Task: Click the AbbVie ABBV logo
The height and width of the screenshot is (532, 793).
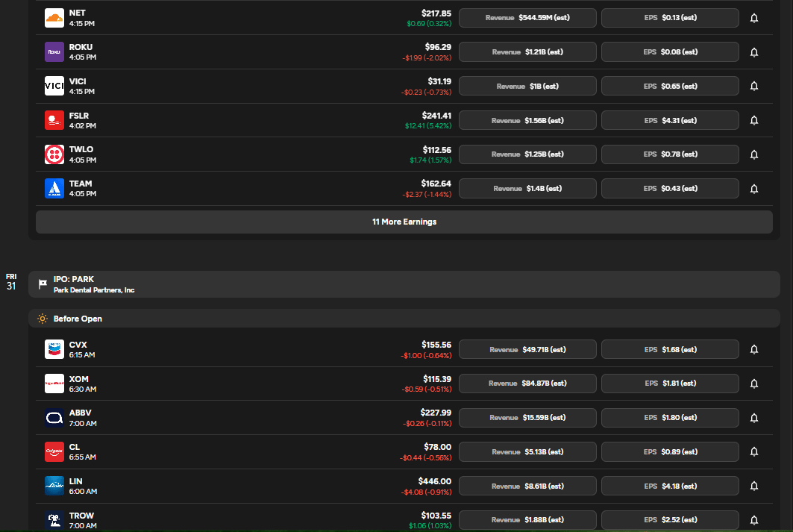Action: tap(54, 418)
